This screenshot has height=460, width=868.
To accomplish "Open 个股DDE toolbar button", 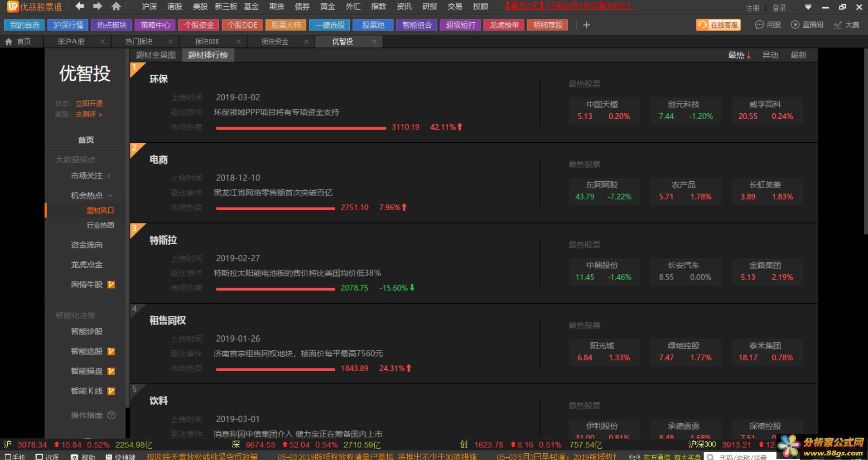I will click(242, 25).
